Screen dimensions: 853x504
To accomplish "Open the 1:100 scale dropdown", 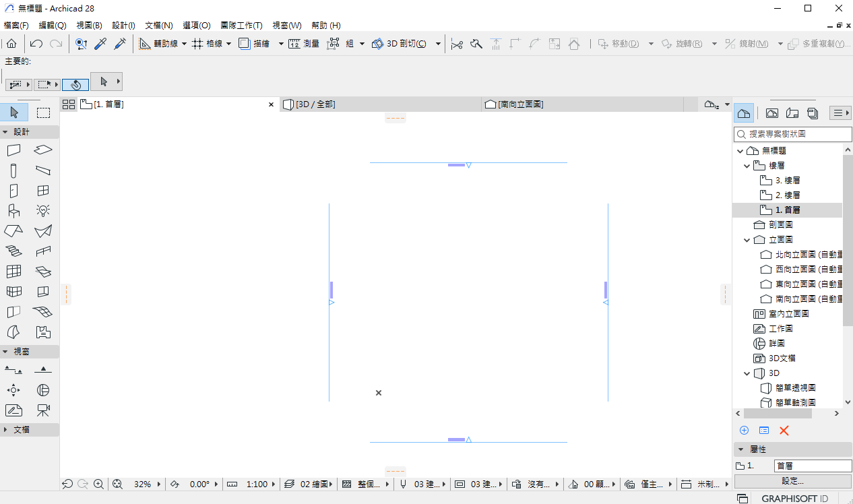I will tap(257, 484).
